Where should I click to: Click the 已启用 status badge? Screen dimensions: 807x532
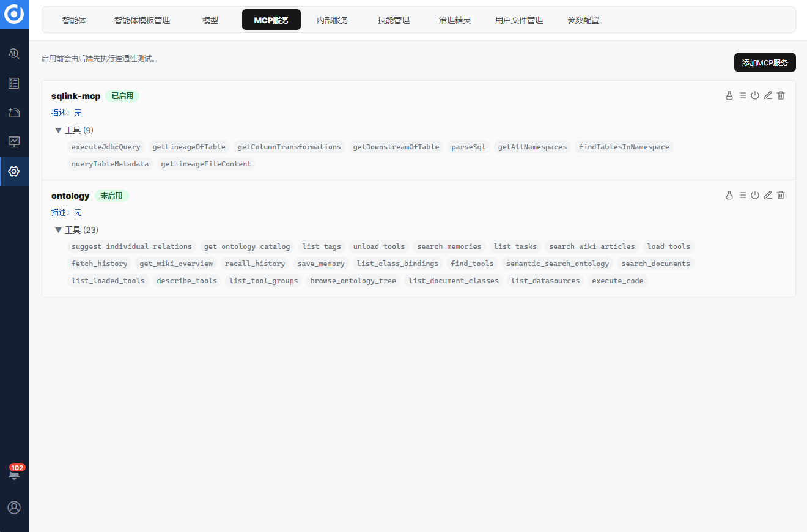(x=122, y=96)
